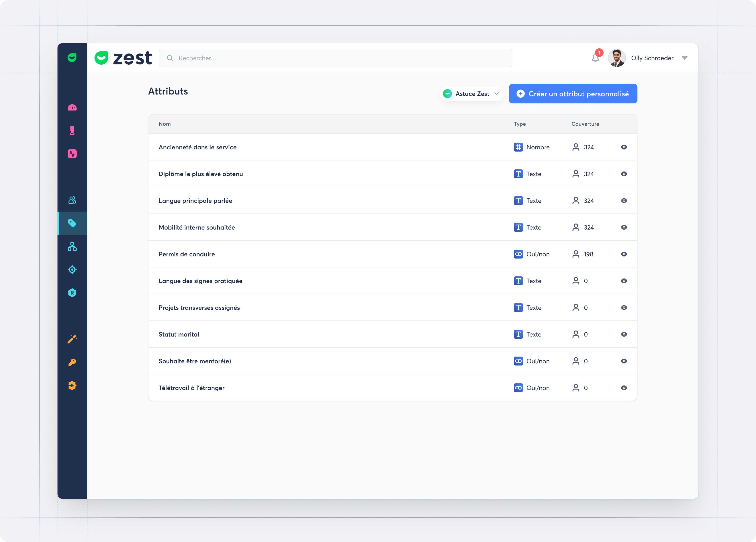Image resolution: width=756 pixels, height=542 pixels.
Task: Click Créer un attribut personnalisé button
Action: pyautogui.click(x=573, y=94)
